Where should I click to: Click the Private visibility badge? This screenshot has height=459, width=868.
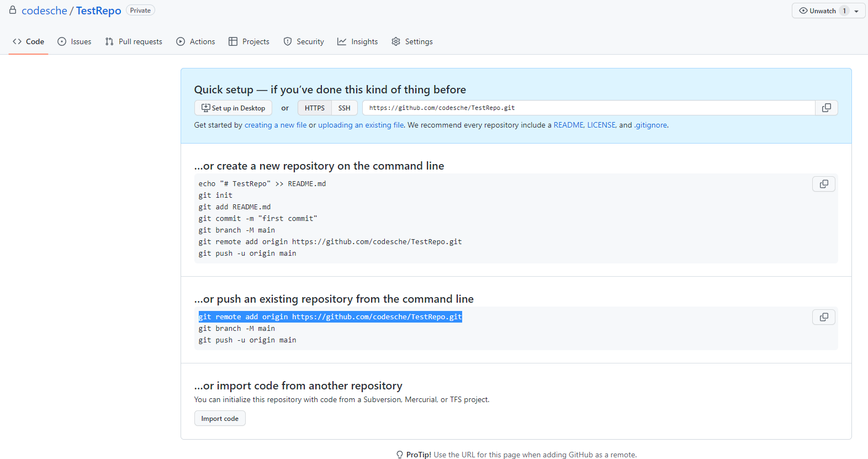point(140,10)
